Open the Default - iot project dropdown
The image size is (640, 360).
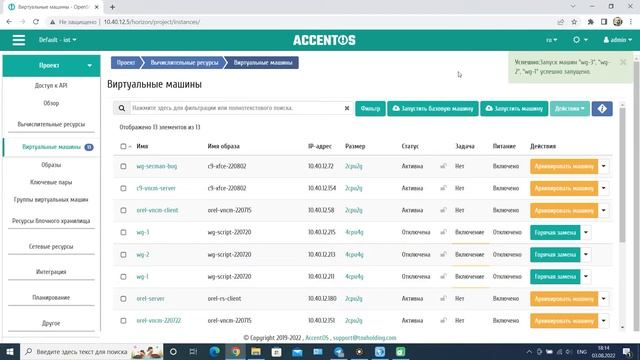coord(58,40)
